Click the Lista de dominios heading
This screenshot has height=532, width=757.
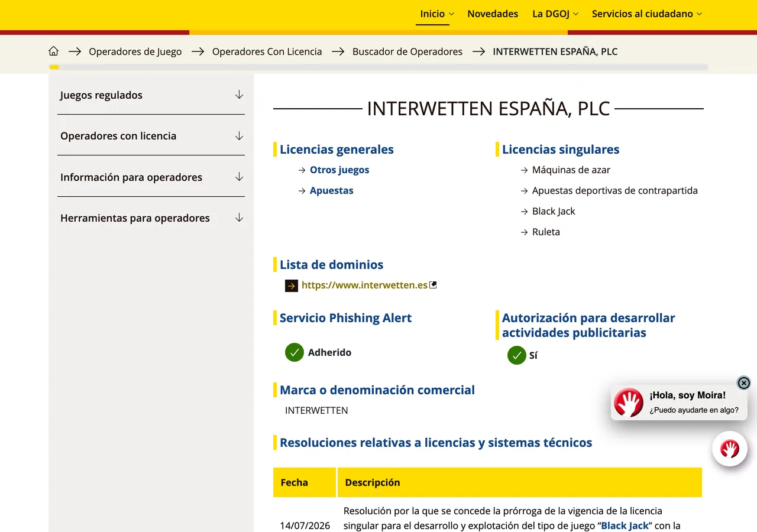pos(331,265)
